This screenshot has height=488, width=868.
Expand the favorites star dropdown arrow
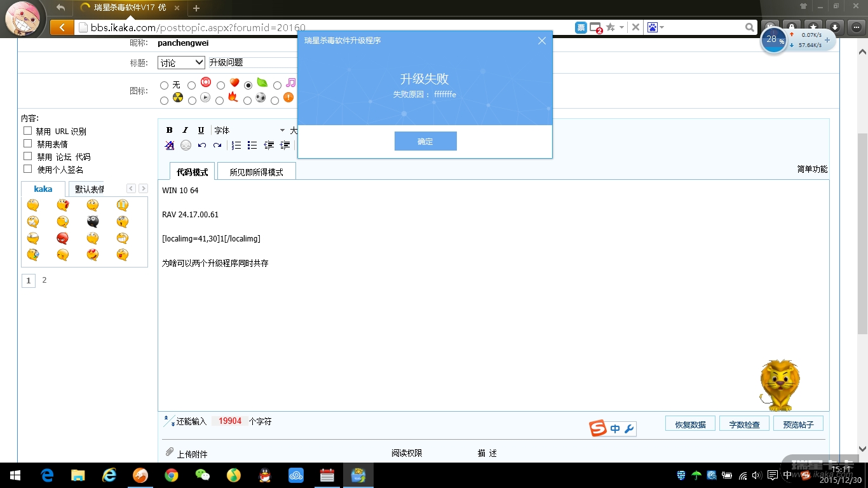[x=621, y=27]
